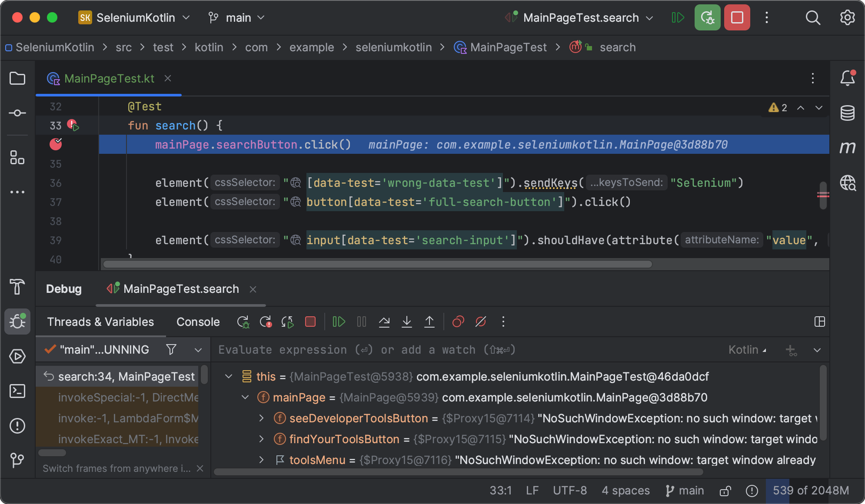This screenshot has height=504, width=865.
Task: Collapse the mainPage variable node
Action: pyautogui.click(x=246, y=397)
